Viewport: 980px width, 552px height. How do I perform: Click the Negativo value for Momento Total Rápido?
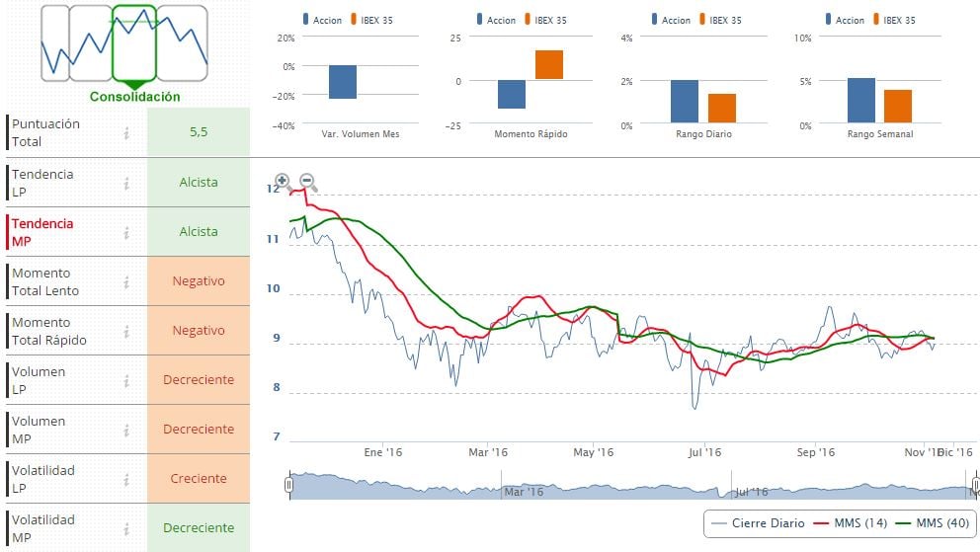(198, 331)
